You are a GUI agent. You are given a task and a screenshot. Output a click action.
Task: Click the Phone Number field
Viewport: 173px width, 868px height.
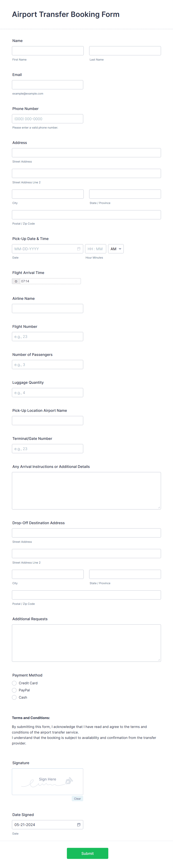tap(48, 119)
